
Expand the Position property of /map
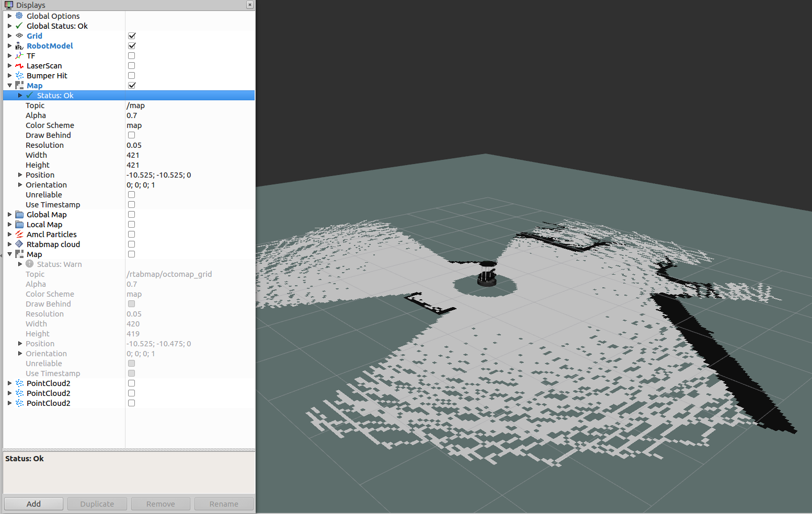[19, 174]
